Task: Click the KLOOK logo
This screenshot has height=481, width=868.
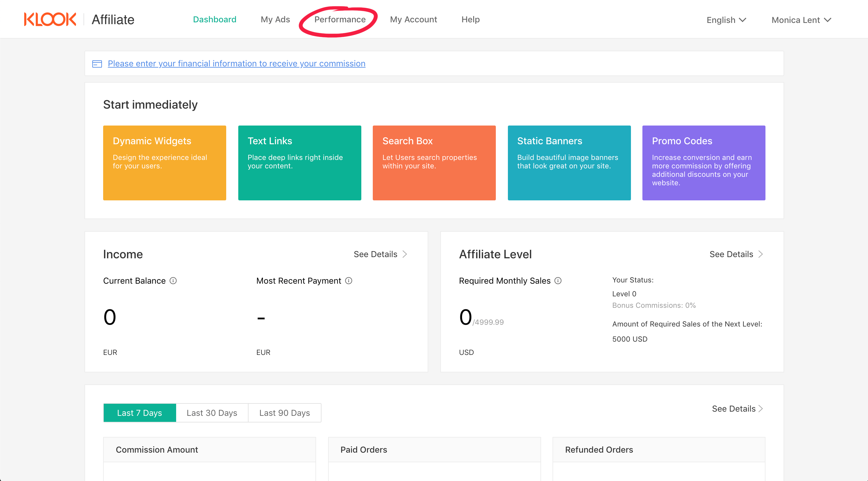Action: [50, 20]
